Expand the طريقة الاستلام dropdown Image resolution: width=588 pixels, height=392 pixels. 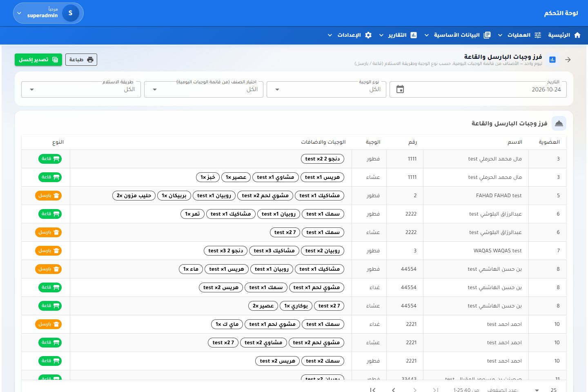(81, 89)
